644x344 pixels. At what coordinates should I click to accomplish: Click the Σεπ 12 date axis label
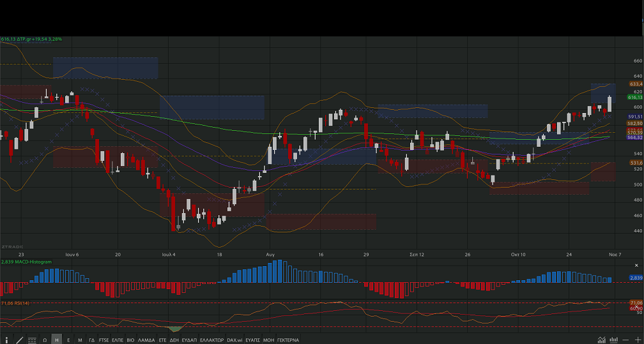417,255
